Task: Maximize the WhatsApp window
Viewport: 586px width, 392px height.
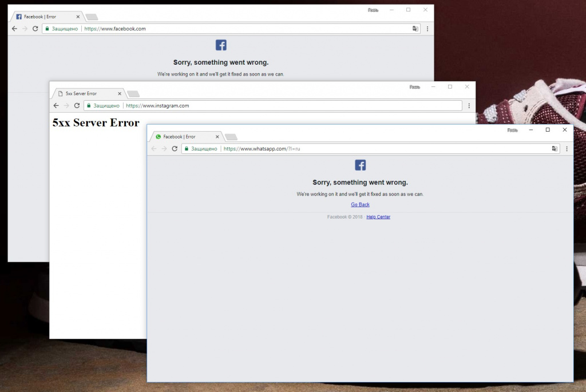Action: (x=548, y=130)
